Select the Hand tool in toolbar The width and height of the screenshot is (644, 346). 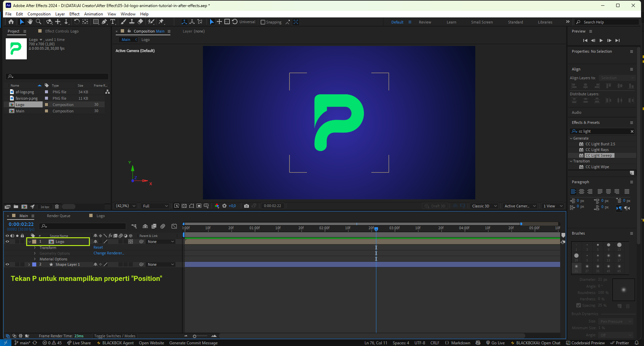(x=30, y=22)
